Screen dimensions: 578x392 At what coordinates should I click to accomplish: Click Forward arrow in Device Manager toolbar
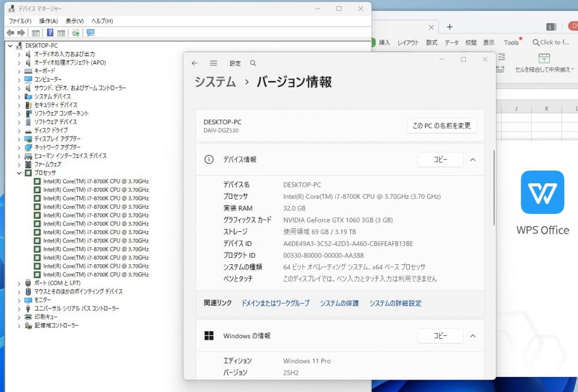point(21,33)
